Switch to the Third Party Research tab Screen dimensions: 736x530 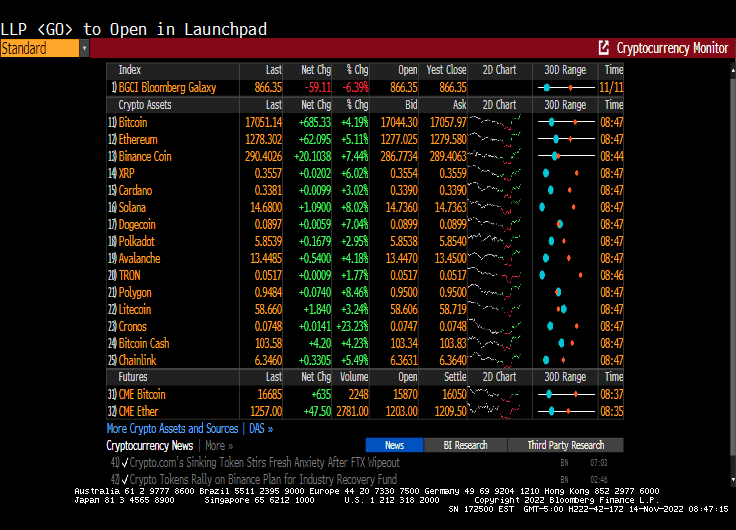pyautogui.click(x=565, y=445)
